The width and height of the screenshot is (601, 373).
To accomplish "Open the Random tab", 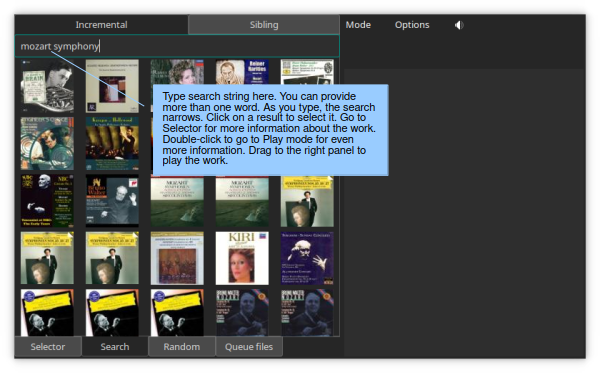I will point(182,347).
